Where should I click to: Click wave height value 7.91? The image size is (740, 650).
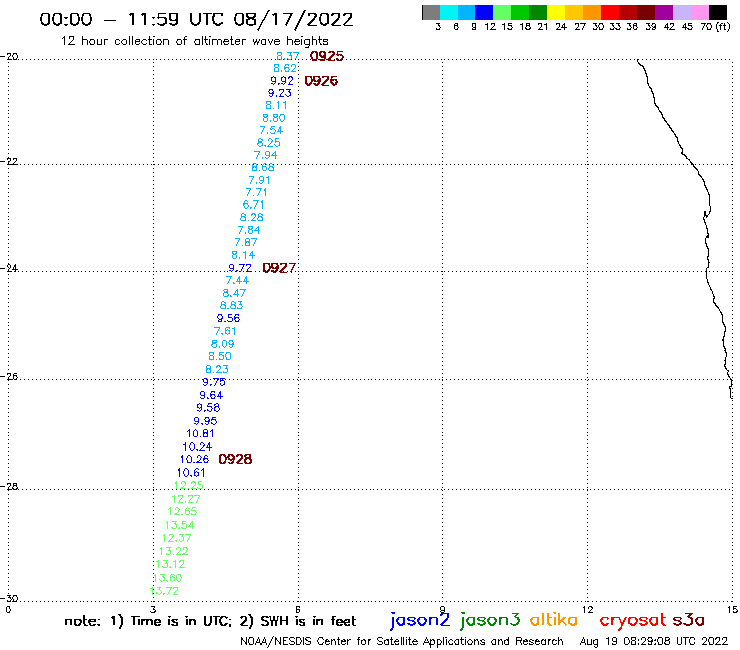point(259,180)
